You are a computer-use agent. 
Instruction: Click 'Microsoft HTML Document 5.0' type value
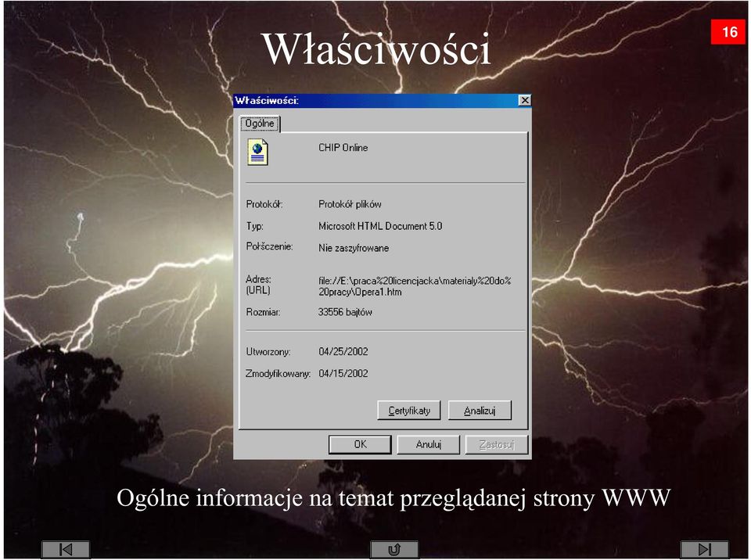380,226
